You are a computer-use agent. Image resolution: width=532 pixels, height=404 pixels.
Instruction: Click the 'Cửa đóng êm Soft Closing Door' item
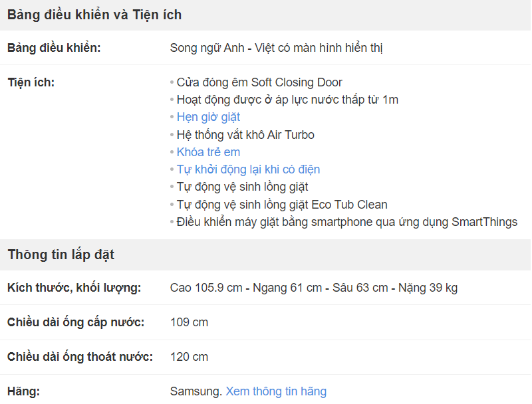click(x=259, y=82)
